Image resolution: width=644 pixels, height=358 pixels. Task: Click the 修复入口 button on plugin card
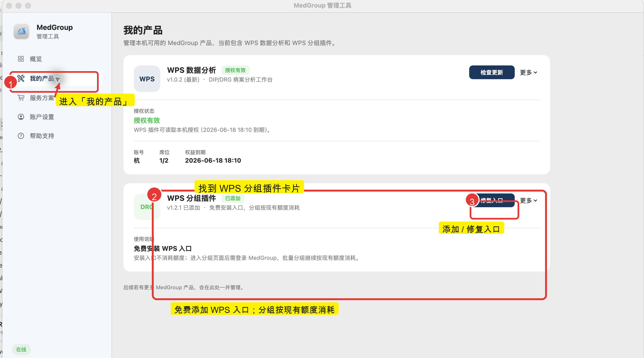tap(491, 200)
